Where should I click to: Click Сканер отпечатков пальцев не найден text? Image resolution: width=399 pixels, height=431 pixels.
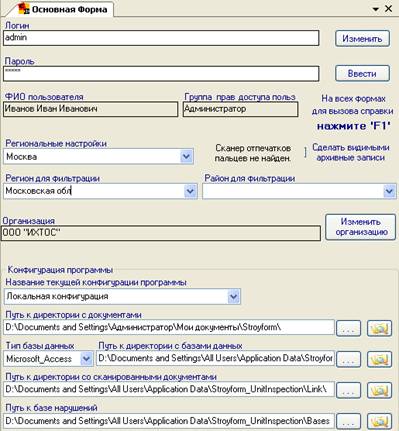click(253, 153)
